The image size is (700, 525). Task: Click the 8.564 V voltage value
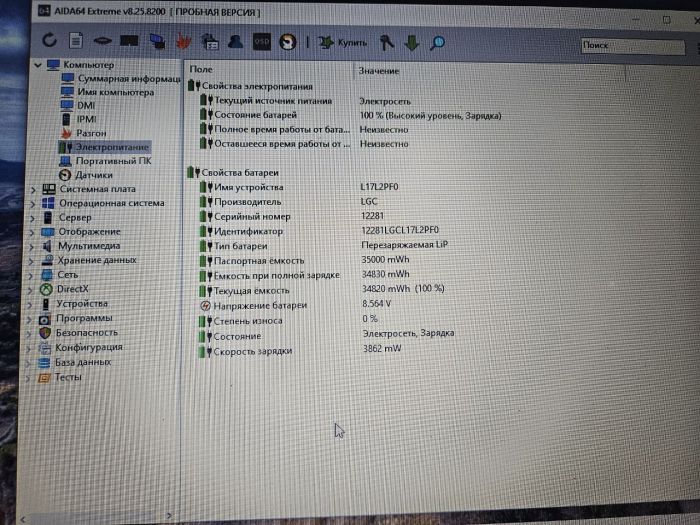click(377, 304)
